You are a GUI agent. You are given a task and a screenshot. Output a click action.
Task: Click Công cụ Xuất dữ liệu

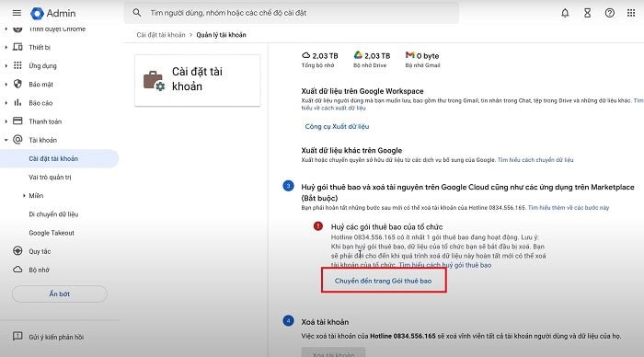pos(337,126)
